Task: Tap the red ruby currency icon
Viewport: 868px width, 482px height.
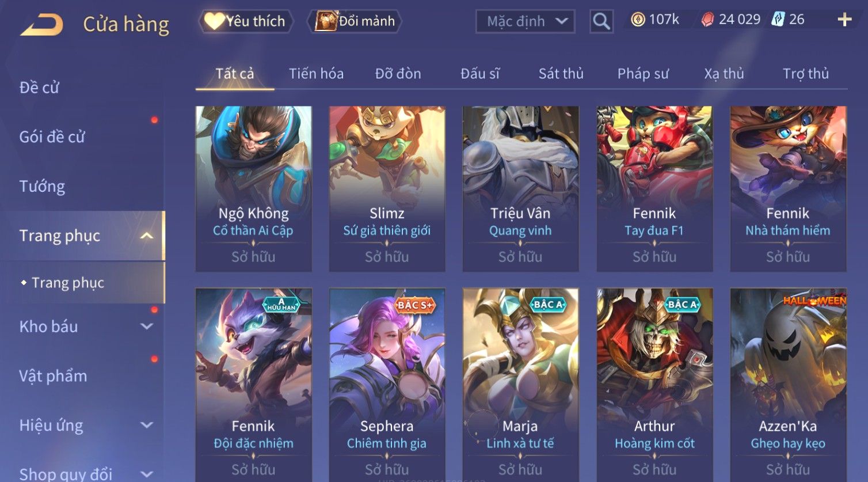Action: pyautogui.click(x=707, y=20)
